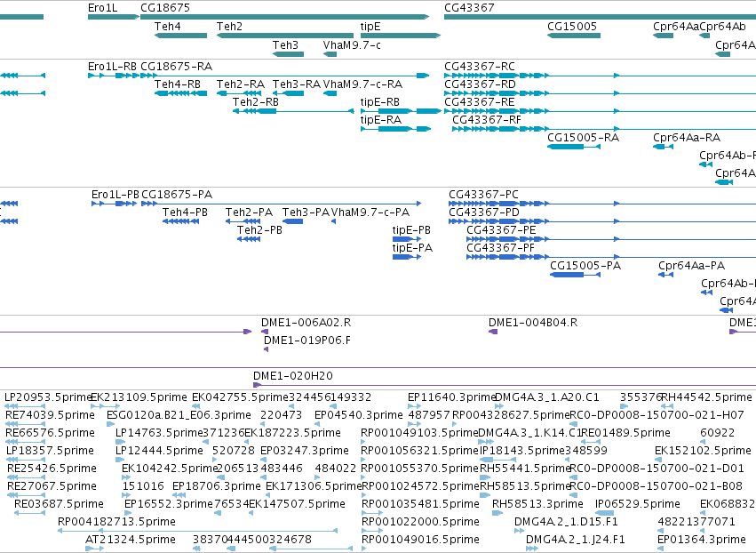756x553 pixels.
Task: Open the CG43367-PF protein feature
Action: click(x=611, y=257)
